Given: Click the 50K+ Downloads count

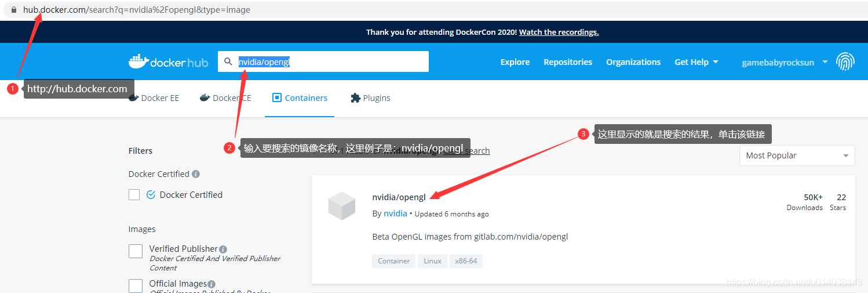Looking at the screenshot, I should coord(805,202).
